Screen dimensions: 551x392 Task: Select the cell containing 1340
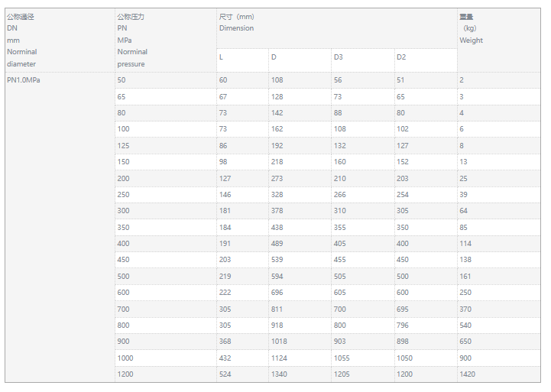click(280, 374)
